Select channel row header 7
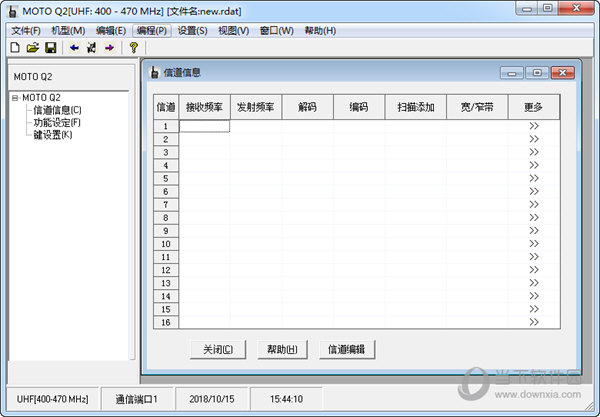 (x=166, y=205)
